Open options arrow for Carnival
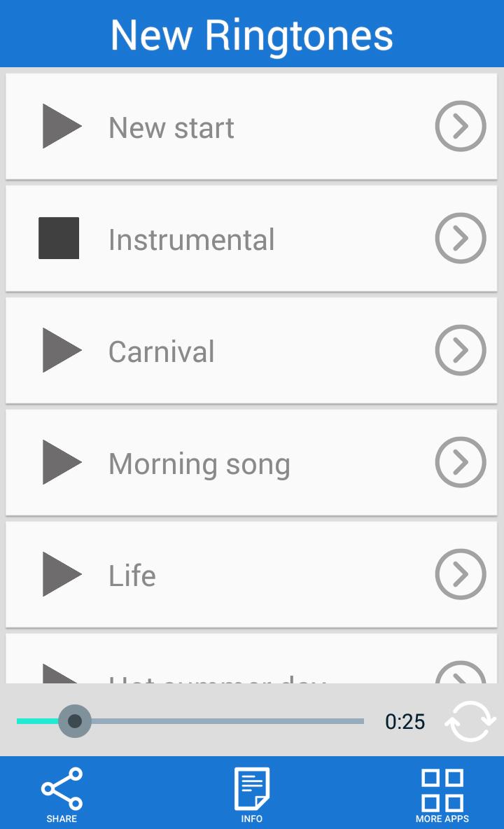This screenshot has height=829, width=504. pos(460,350)
